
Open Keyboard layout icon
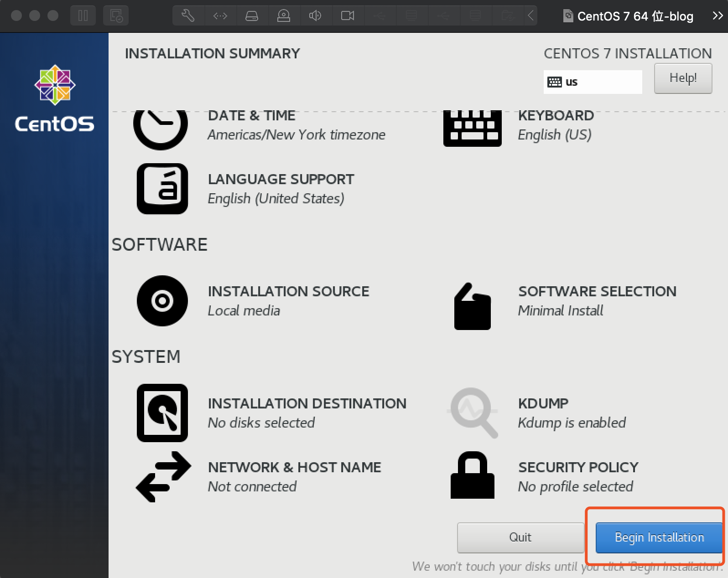pos(473,129)
